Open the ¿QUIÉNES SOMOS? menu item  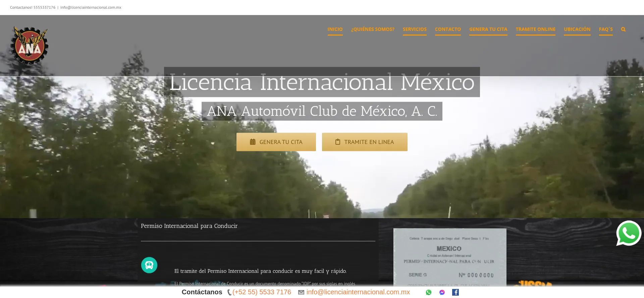(x=373, y=30)
